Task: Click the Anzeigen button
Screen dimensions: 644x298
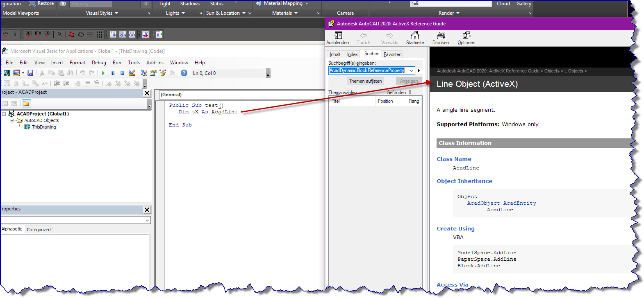Action: (409, 81)
